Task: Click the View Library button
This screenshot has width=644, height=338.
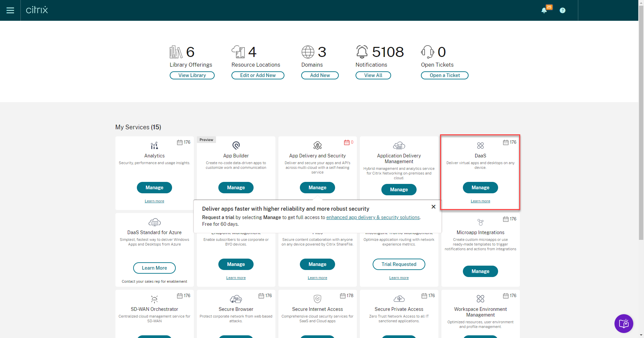Action: pos(192,75)
